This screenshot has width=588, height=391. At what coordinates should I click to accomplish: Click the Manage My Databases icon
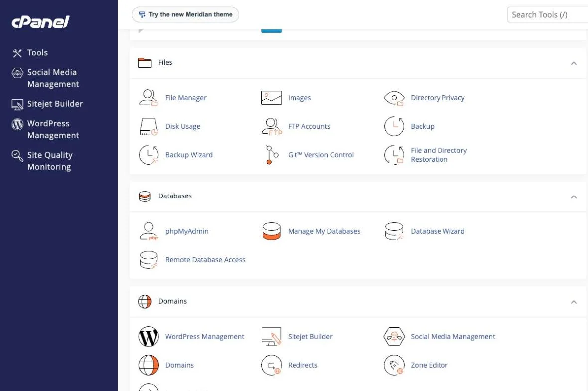[x=272, y=231]
